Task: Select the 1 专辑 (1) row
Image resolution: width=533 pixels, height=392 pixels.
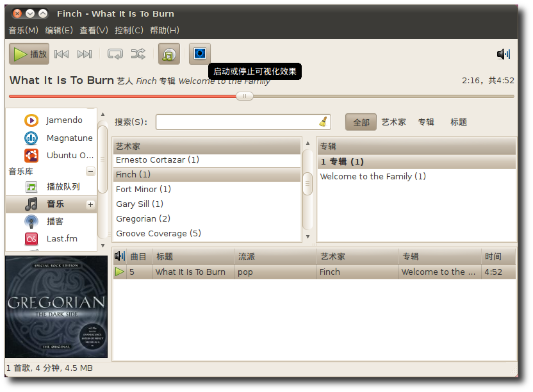Action: (x=417, y=161)
